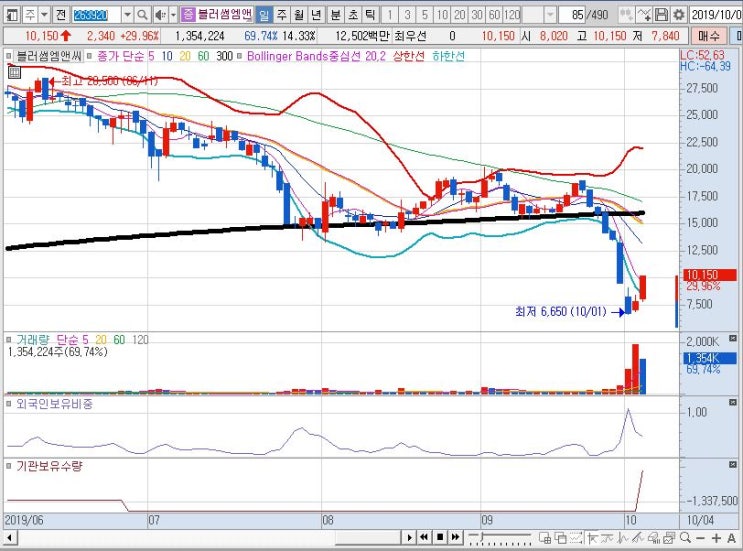Expand the stock code history dropdown

point(127,15)
